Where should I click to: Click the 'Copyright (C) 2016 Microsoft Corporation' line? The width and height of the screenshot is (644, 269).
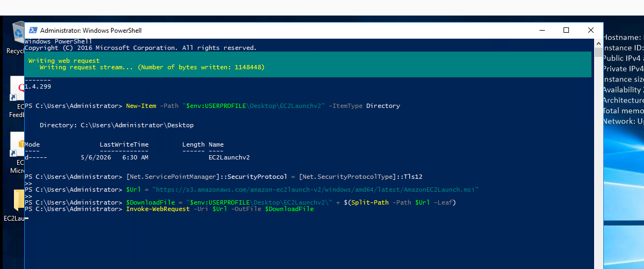(140, 48)
